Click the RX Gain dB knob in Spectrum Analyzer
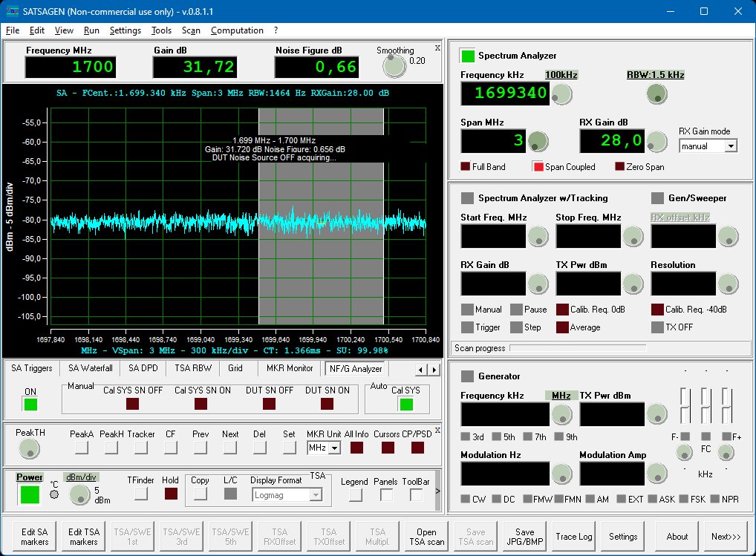Screen dimensions: 756x556 [656, 141]
